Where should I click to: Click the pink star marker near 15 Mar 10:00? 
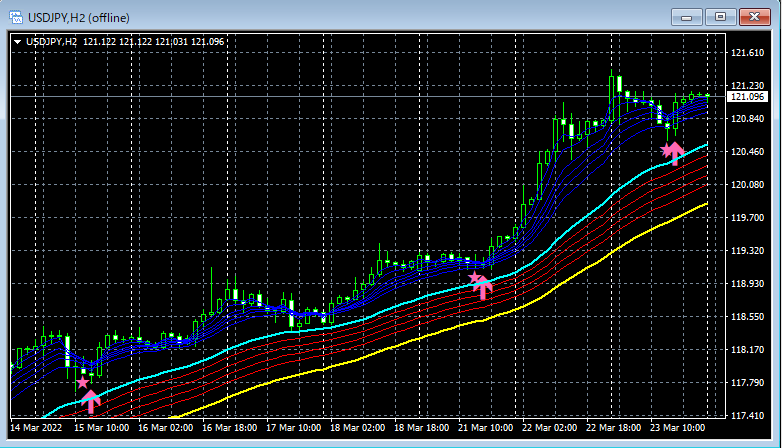click(x=82, y=383)
